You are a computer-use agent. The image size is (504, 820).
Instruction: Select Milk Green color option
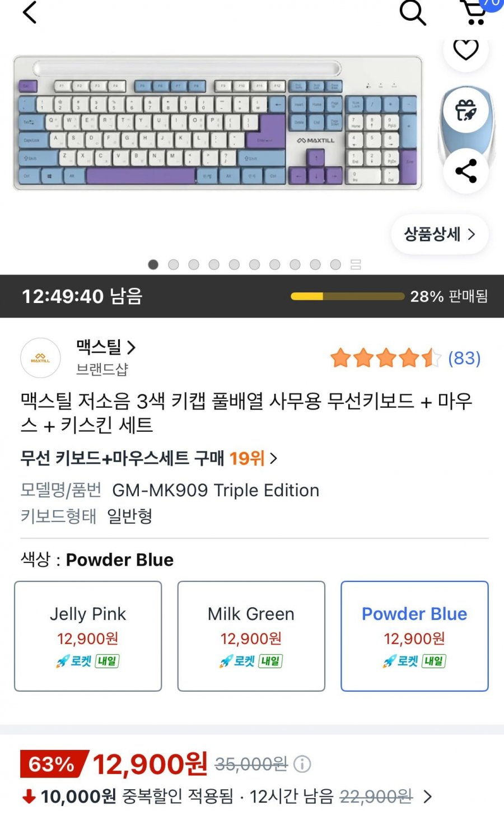point(251,636)
